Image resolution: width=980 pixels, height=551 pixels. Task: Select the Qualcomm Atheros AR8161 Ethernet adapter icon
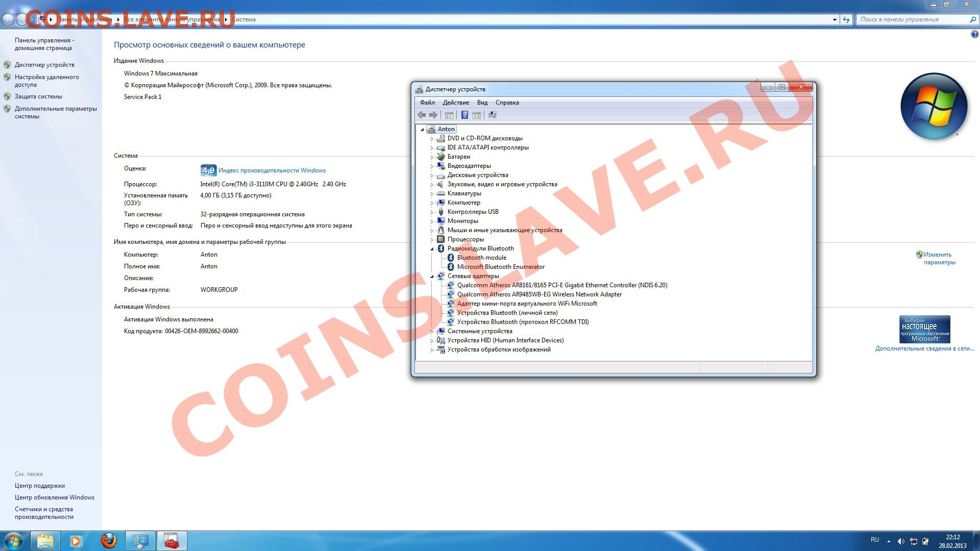tap(451, 285)
